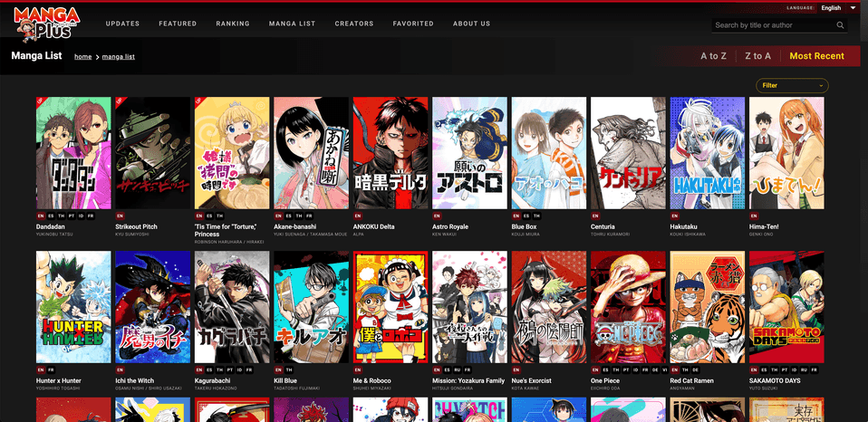The image size is (868, 422).
Task: Expand the English language selector
Action: point(838,8)
